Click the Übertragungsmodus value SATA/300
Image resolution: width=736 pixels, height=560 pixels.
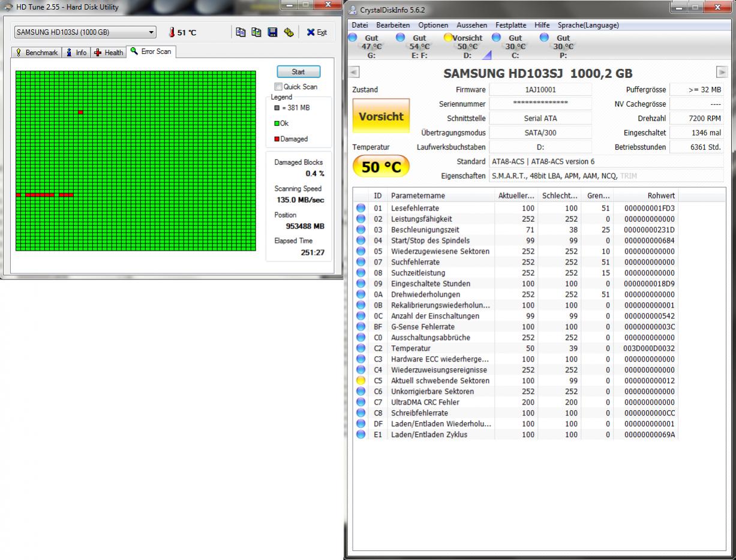coord(540,133)
